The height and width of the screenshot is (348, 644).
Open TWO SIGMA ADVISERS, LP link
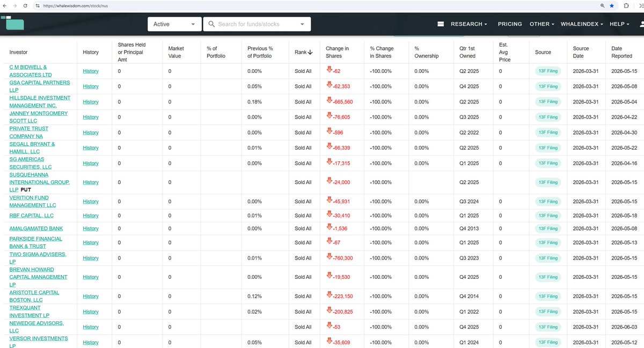[x=38, y=258]
